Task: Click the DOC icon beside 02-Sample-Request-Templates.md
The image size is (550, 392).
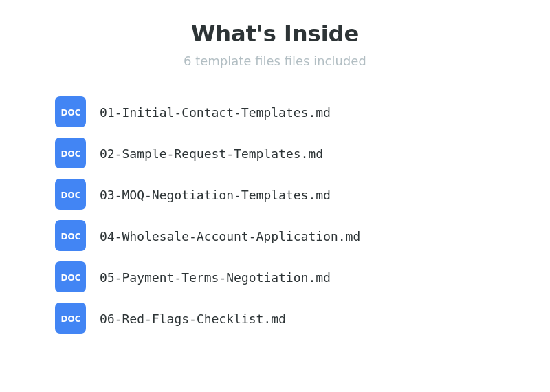Action: click(70, 153)
